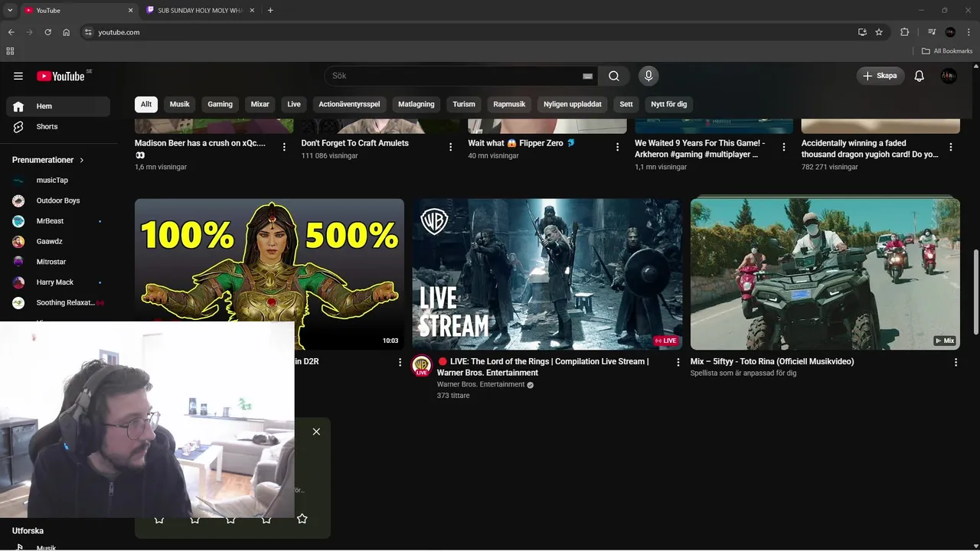980x551 pixels.
Task: Open options for Don't Forget To Craft Amulets
Action: [451, 147]
